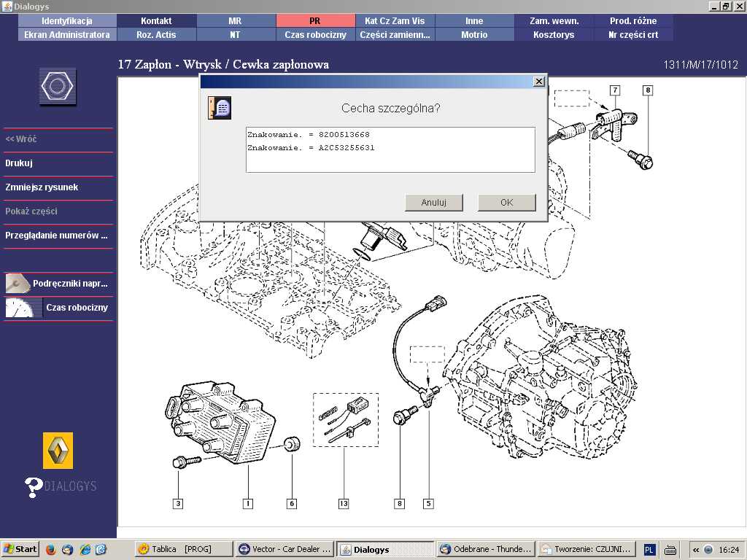The width and height of the screenshot is (747, 560).
Task: Select part callout number 7
Action: tap(615, 90)
